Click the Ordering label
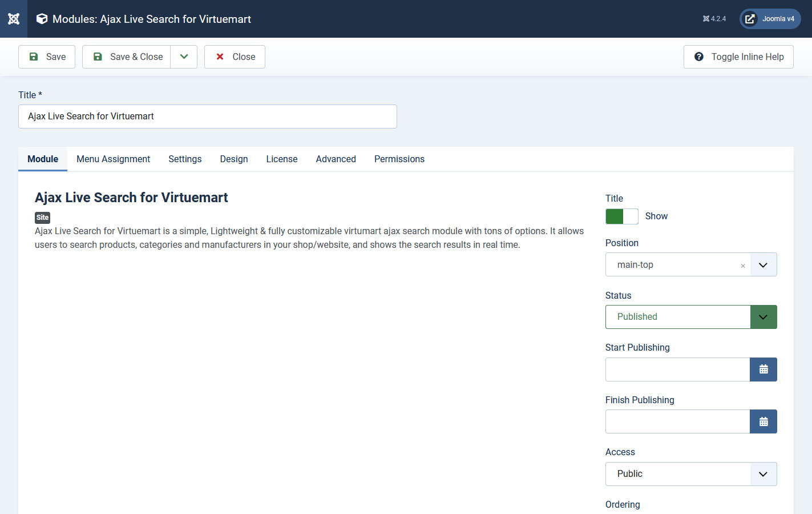812x514 pixels. click(623, 504)
